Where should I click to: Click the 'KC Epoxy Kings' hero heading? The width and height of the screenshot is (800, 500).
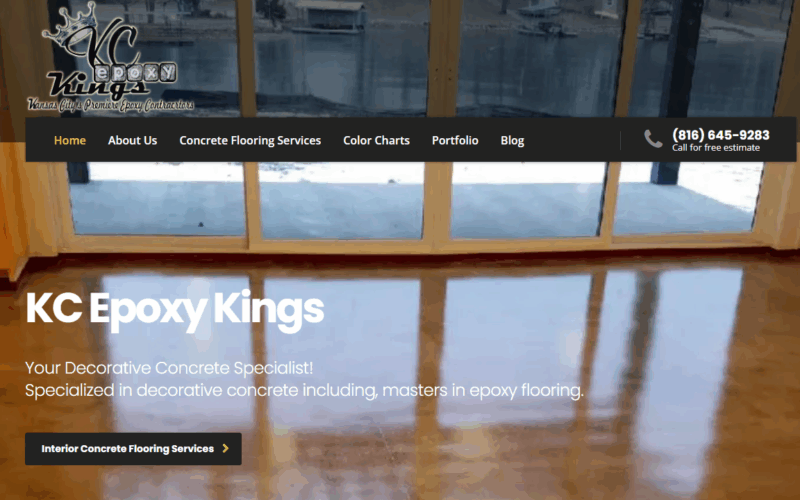(174, 309)
